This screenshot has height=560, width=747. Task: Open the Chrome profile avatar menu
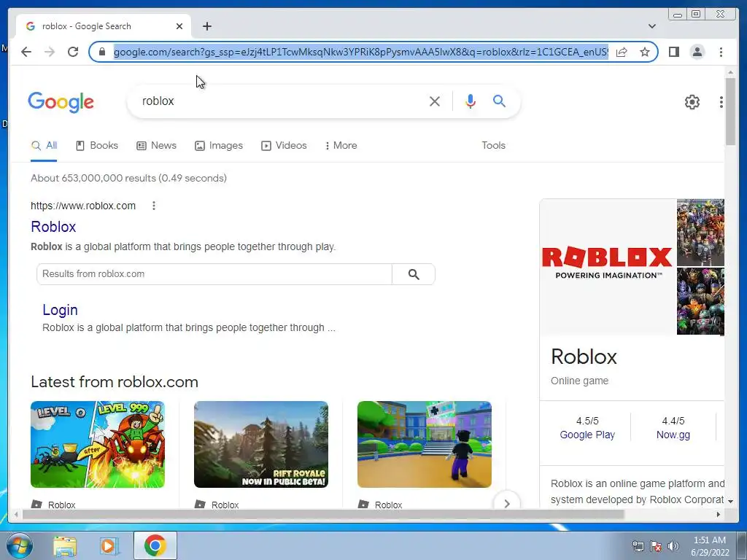pyautogui.click(x=697, y=52)
